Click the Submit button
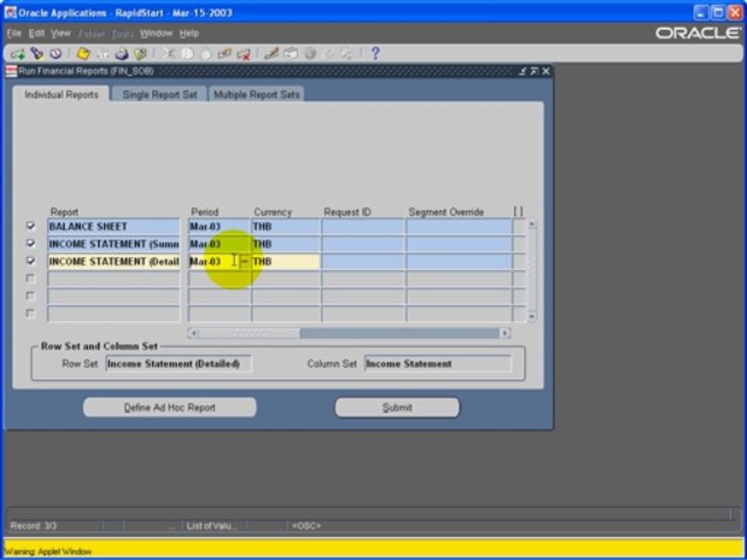Image resolution: width=747 pixels, height=560 pixels. (x=398, y=408)
